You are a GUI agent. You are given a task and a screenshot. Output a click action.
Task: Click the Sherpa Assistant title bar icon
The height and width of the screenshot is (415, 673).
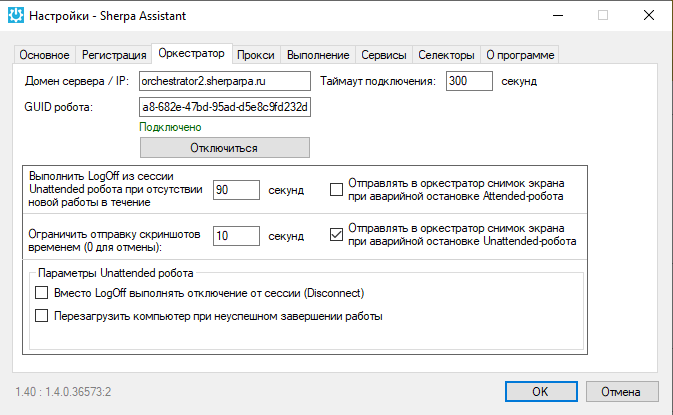click(x=16, y=16)
